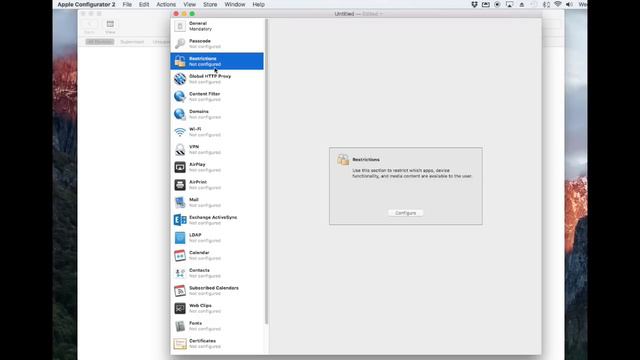Open the Actions menu
Screen dimensions: 640x360
[x=166, y=4]
